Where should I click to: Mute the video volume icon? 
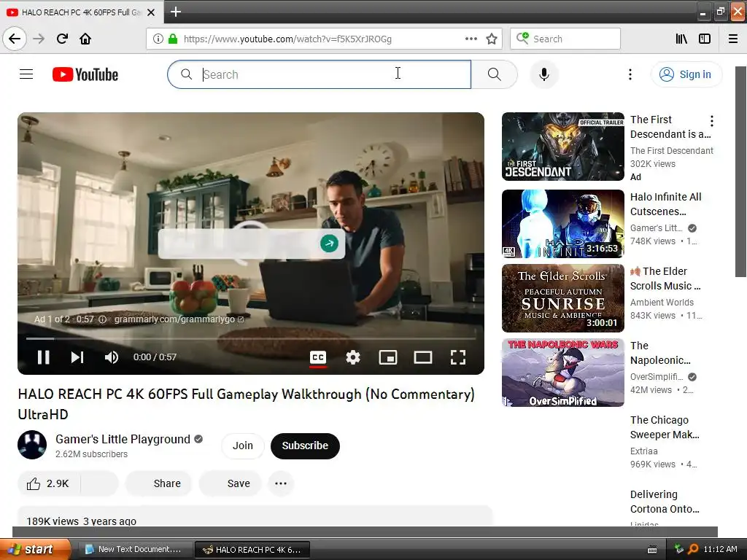(112, 357)
